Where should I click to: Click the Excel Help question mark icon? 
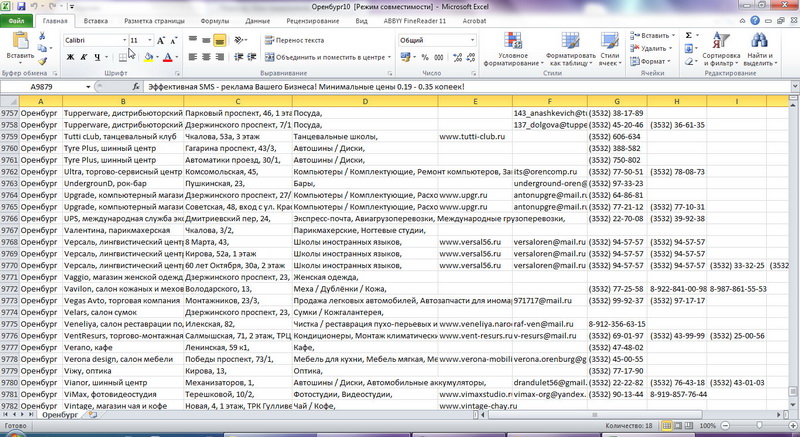pyautogui.click(x=755, y=21)
